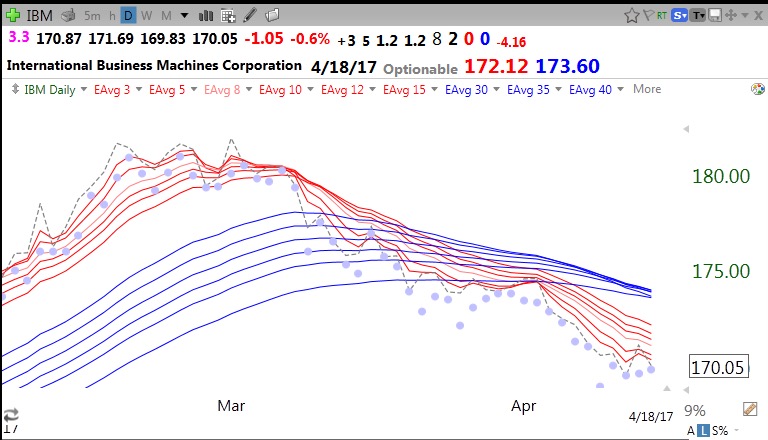768x440 pixels.
Task: Click the EAvg 3 indicator label
Action: (112, 90)
